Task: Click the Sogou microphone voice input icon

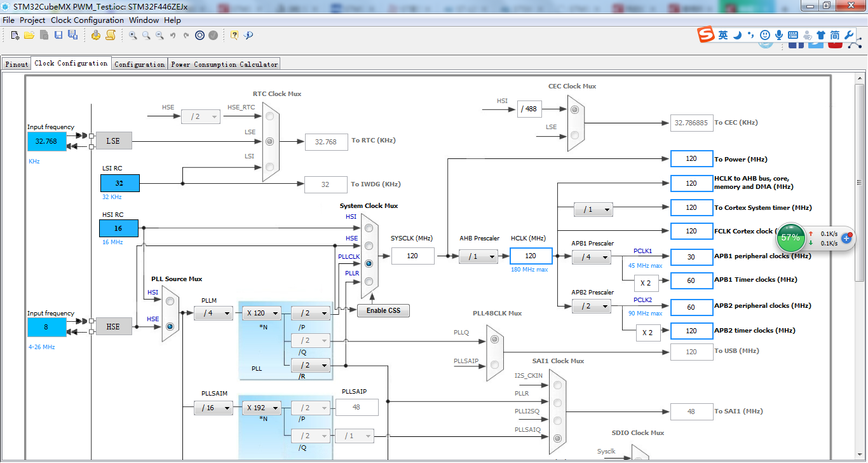Action: point(779,35)
